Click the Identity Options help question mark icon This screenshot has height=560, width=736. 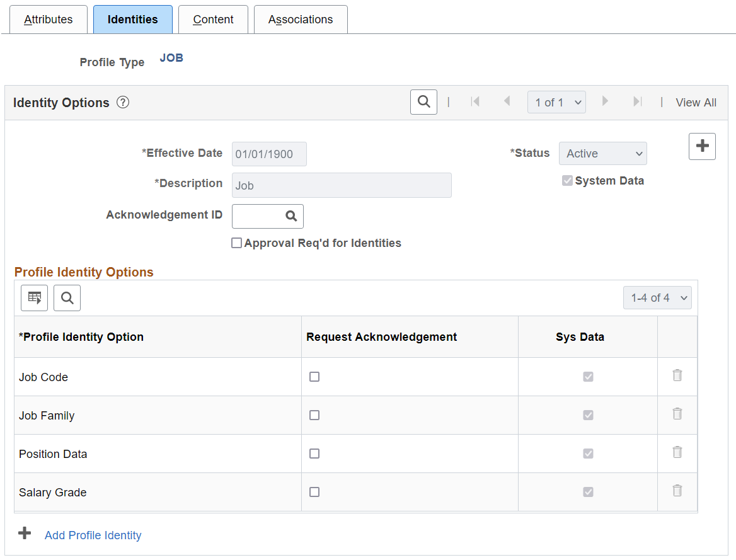click(x=123, y=103)
